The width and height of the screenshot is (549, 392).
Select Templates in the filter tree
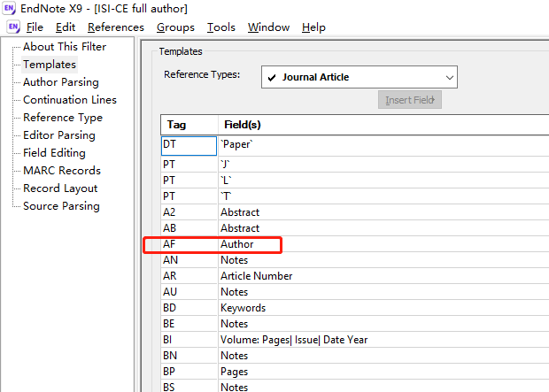coord(50,65)
